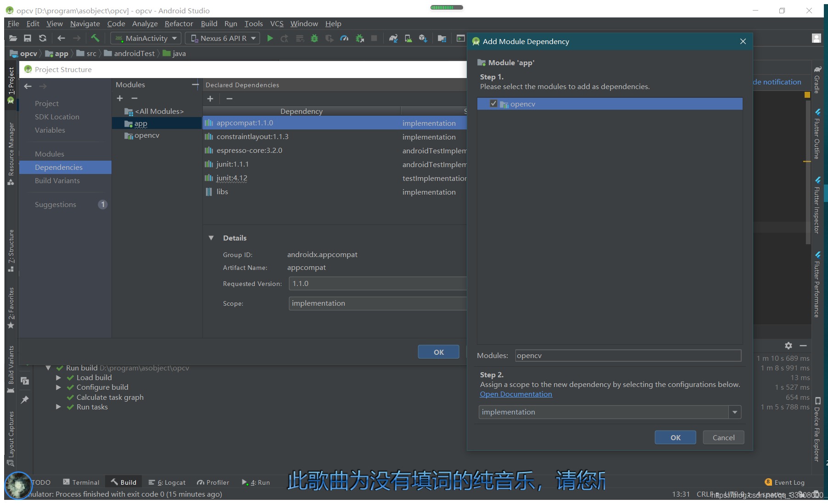Open the VCS menu
828x504 pixels.
(277, 24)
